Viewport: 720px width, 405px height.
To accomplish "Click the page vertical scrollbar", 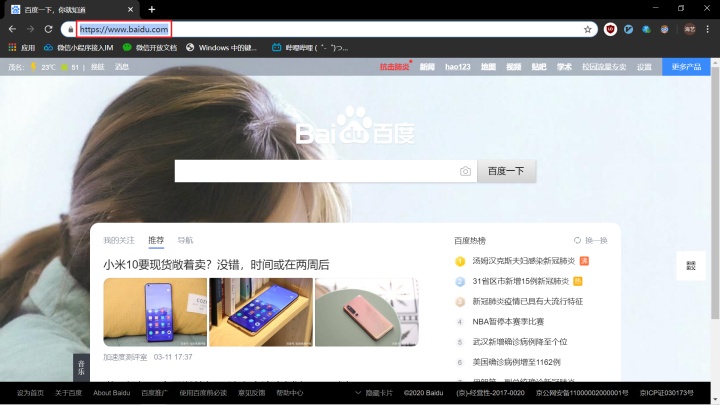I will click(x=715, y=193).
